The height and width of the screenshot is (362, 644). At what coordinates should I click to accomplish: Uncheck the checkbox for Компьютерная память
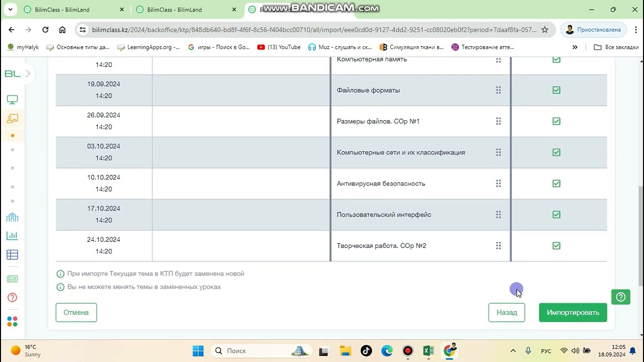point(556,59)
